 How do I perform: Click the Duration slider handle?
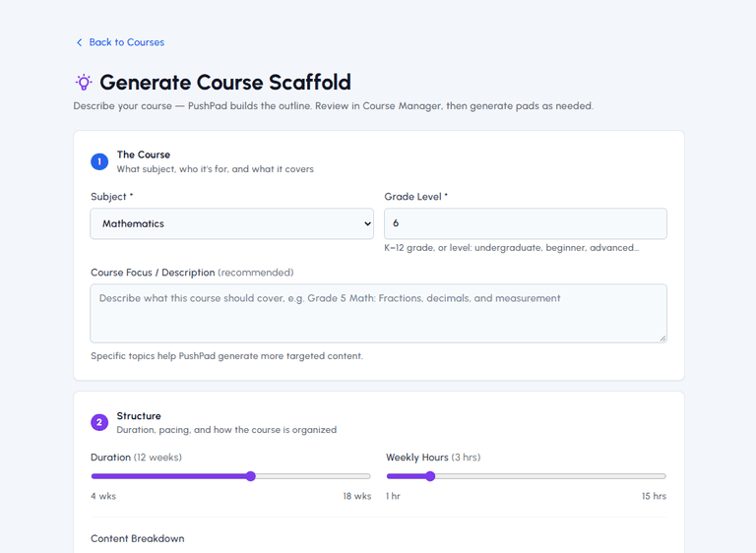pyautogui.click(x=251, y=476)
